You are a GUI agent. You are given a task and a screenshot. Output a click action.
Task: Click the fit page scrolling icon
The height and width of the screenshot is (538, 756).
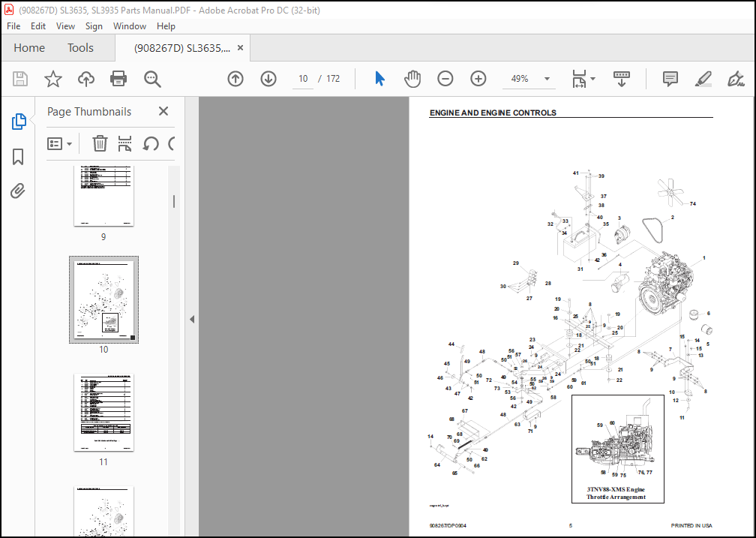click(x=579, y=79)
